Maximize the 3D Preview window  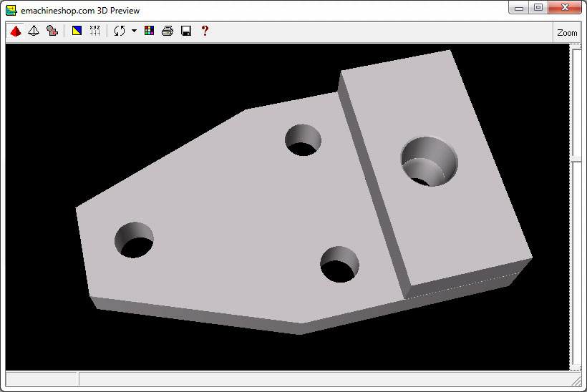click(538, 8)
